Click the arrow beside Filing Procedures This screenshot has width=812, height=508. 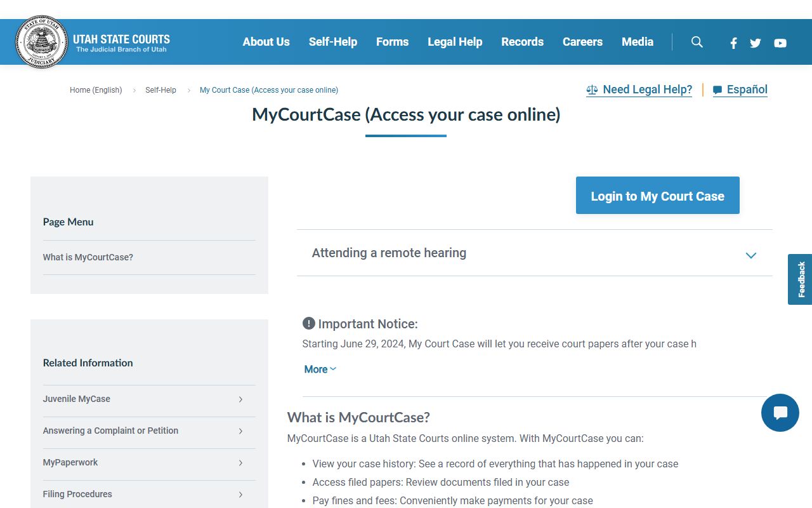[x=240, y=495]
